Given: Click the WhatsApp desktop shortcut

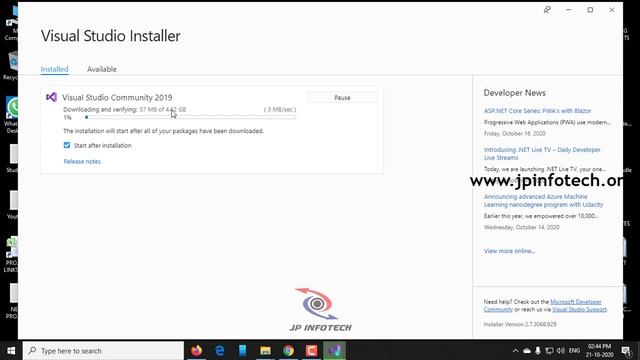Looking at the screenshot, I should 11,115.
